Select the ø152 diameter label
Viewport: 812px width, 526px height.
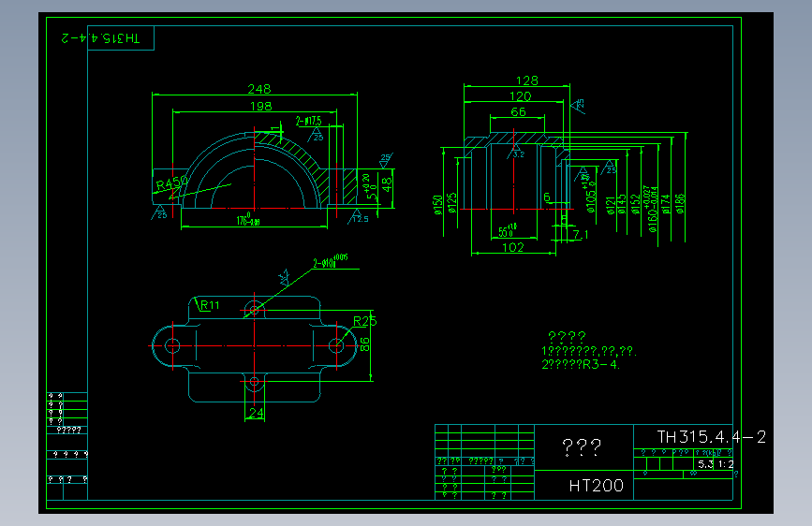pos(635,204)
